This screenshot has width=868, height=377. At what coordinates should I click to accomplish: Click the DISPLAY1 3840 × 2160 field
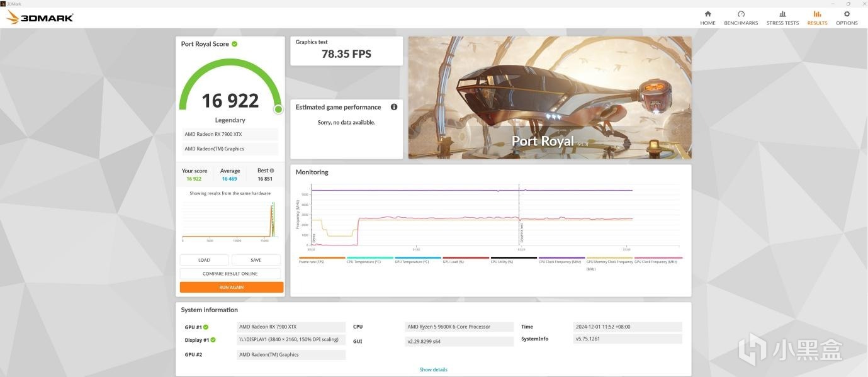291,340
